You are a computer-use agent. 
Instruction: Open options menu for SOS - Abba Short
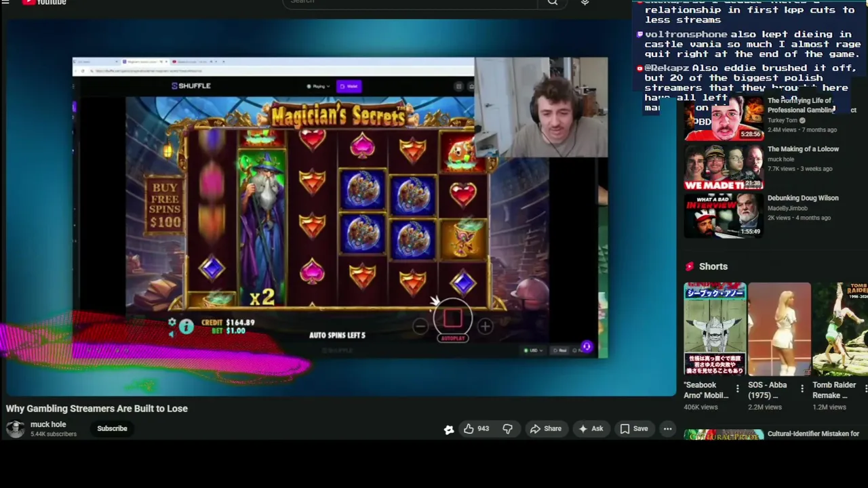[802, 388]
